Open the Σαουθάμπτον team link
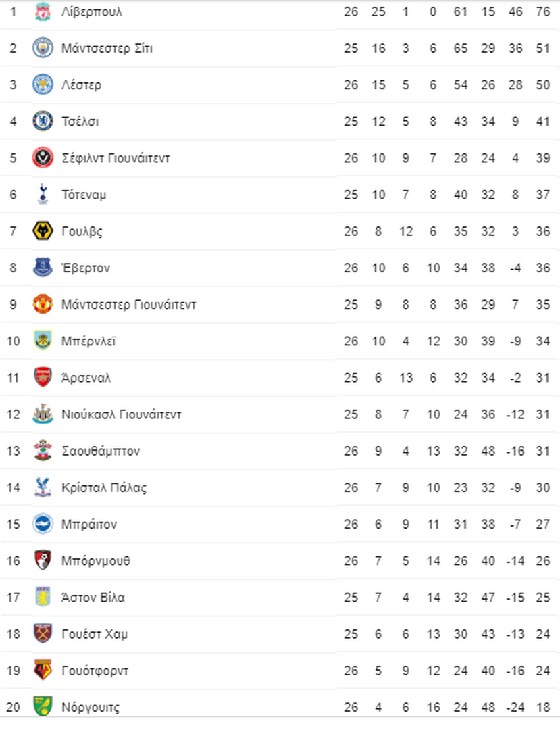The image size is (560, 730). [x=101, y=451]
